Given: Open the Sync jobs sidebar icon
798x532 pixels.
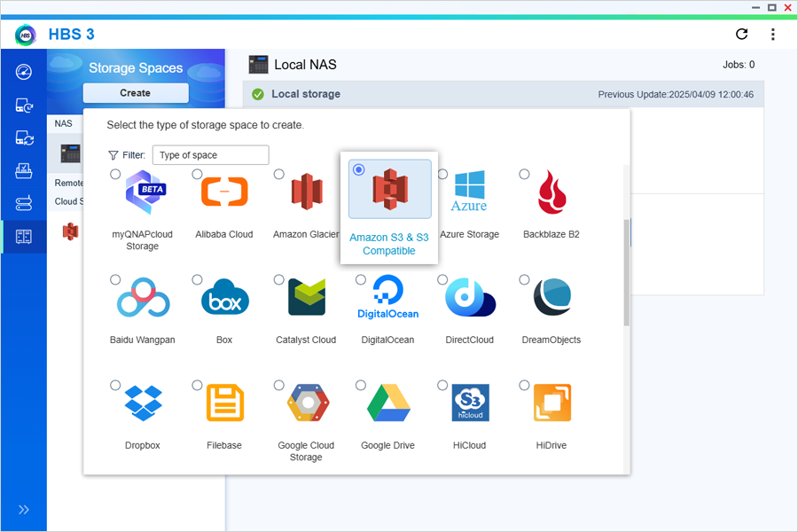Looking at the screenshot, I should [x=23, y=137].
